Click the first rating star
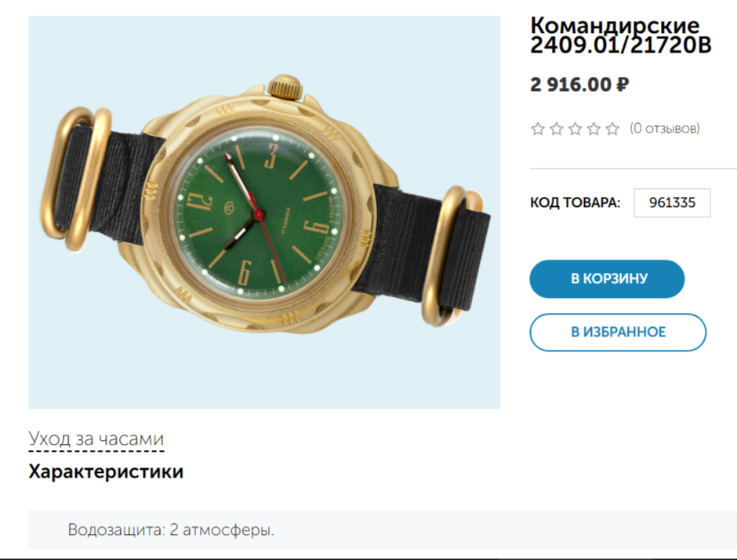This screenshot has height=560, width=737. [x=538, y=129]
